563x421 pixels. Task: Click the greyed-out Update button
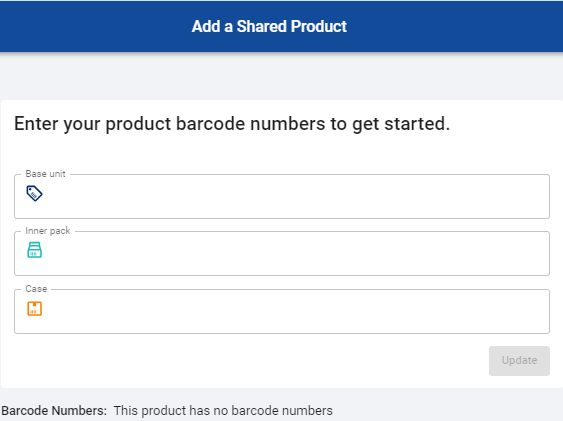[x=519, y=361]
